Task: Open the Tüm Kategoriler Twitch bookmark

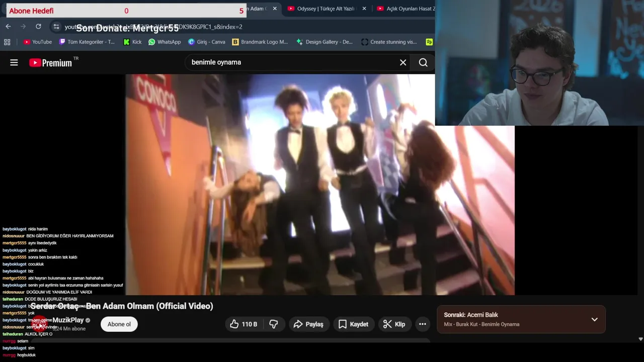Action: coord(87,42)
